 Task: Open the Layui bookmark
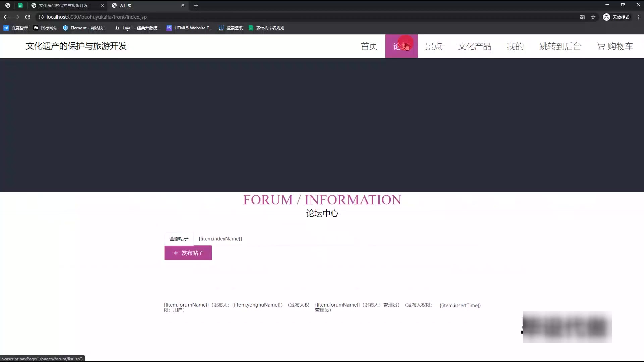[138, 28]
